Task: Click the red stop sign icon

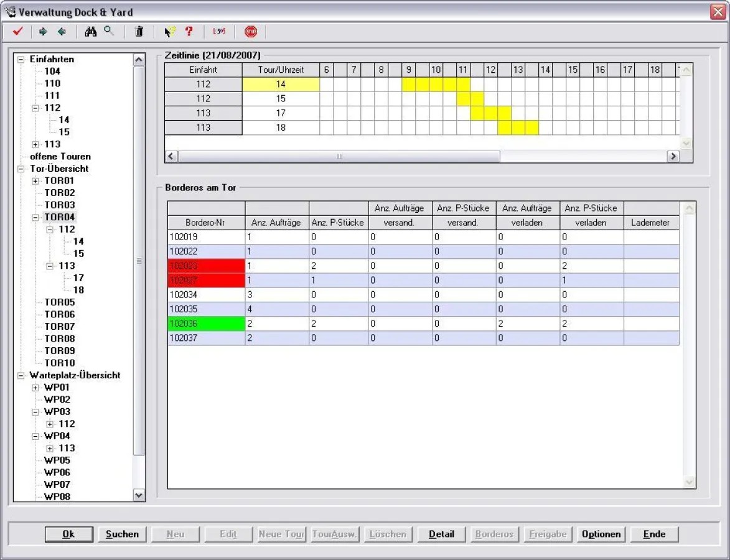Action: pyautogui.click(x=251, y=32)
